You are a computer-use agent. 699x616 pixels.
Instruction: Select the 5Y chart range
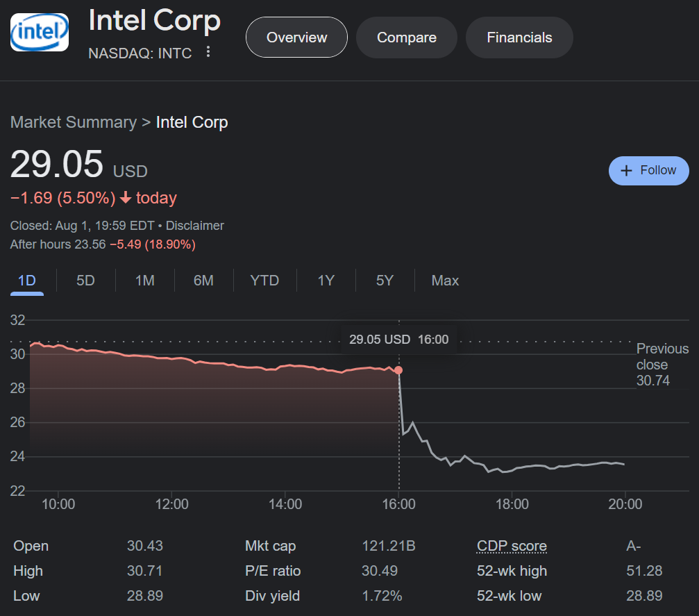(385, 281)
